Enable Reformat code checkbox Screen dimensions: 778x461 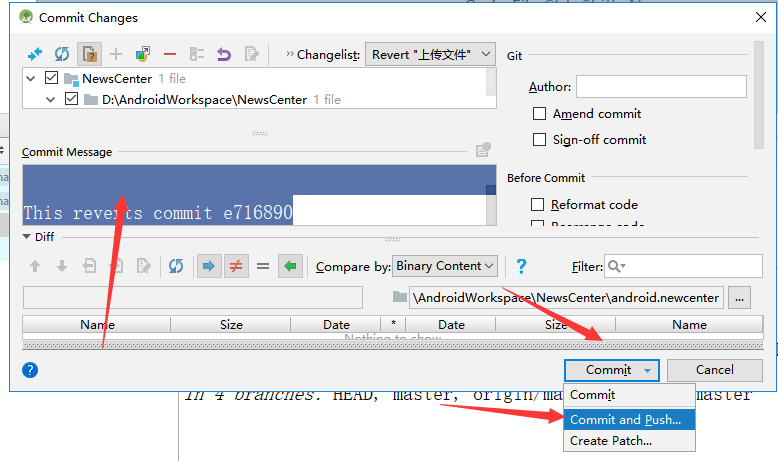click(x=537, y=204)
